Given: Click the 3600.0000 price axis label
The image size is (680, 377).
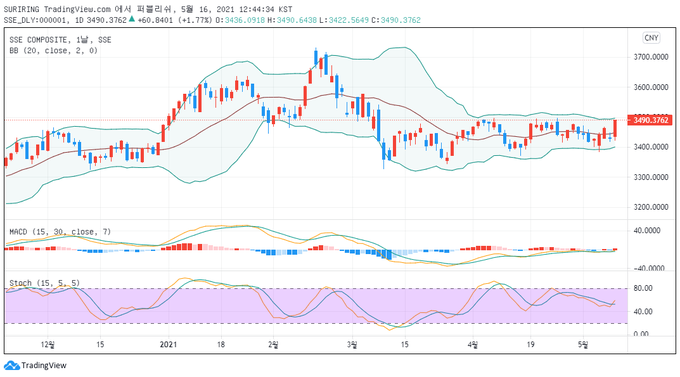Looking at the screenshot, I should click(x=651, y=87).
